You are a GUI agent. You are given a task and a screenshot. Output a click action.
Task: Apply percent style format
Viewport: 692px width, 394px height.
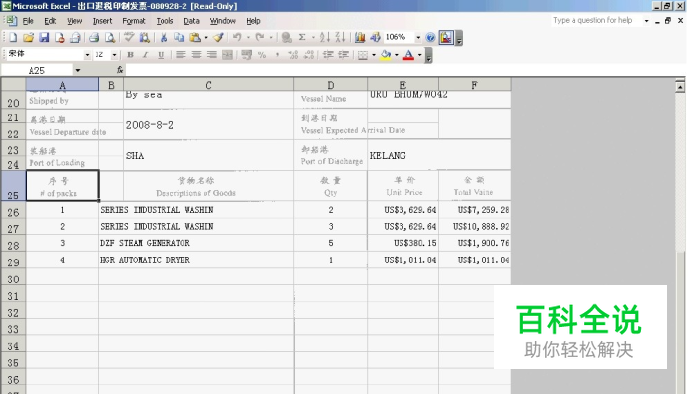point(262,55)
